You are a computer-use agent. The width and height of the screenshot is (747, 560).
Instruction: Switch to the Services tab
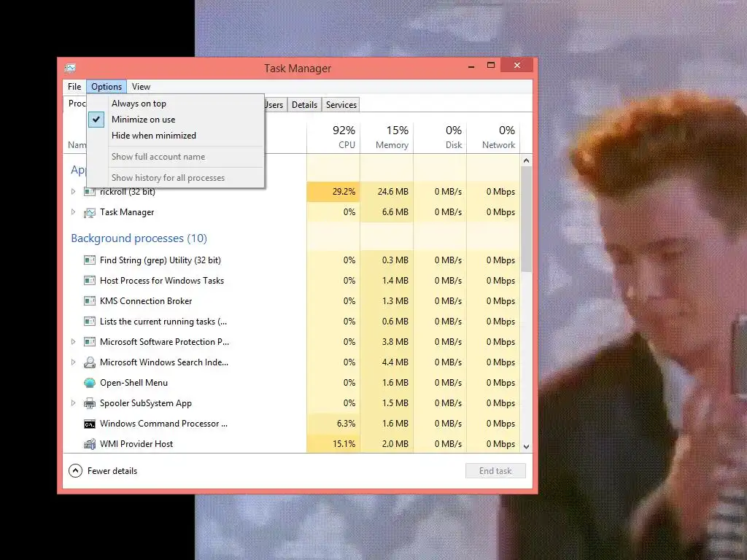point(341,105)
